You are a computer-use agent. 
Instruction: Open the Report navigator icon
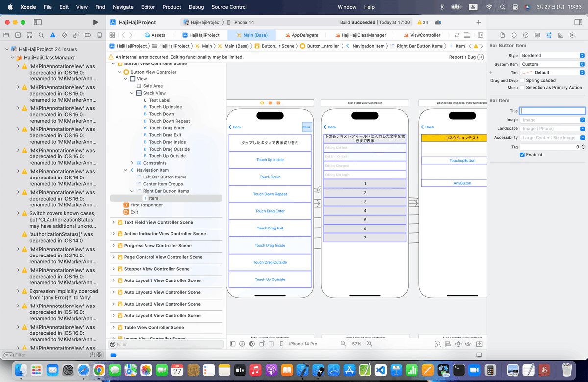(99, 35)
